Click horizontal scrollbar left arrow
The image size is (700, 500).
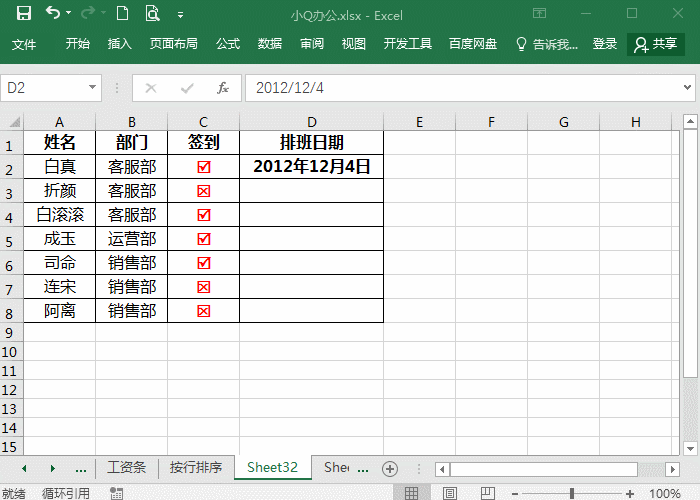(x=442, y=469)
